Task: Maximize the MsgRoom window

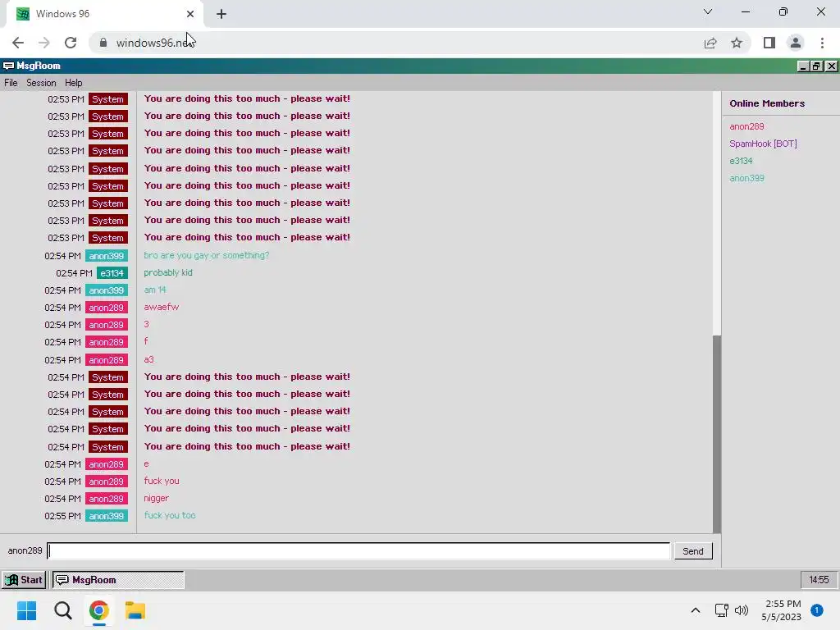Action: point(816,66)
